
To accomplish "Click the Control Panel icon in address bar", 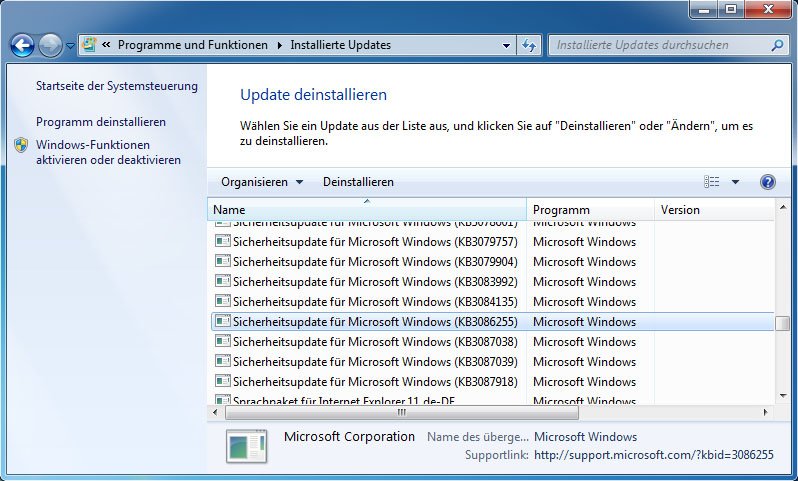I will tap(90, 45).
